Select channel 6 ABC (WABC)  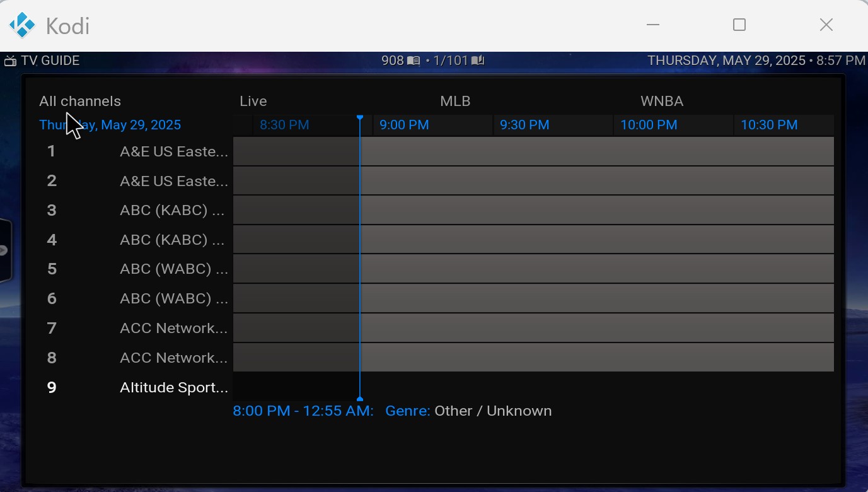[x=136, y=298]
